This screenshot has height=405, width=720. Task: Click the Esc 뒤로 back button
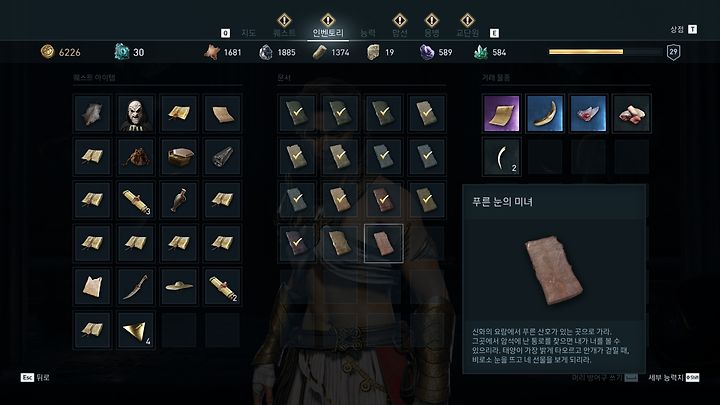click(35, 377)
